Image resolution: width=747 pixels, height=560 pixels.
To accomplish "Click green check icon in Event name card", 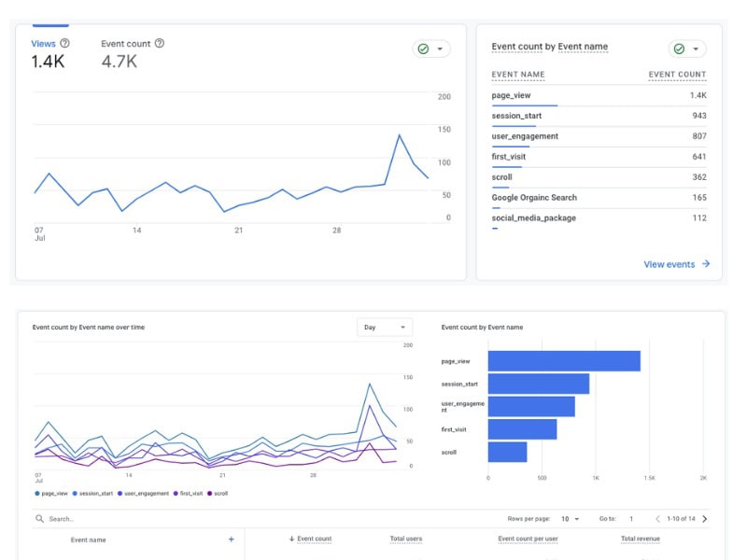I will 680,49.
